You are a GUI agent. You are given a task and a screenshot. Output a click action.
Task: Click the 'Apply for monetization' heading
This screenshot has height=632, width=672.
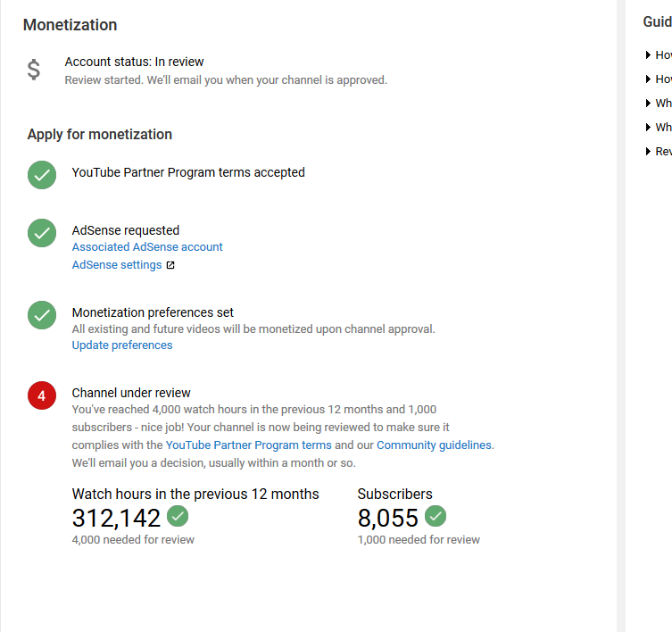[x=100, y=134]
